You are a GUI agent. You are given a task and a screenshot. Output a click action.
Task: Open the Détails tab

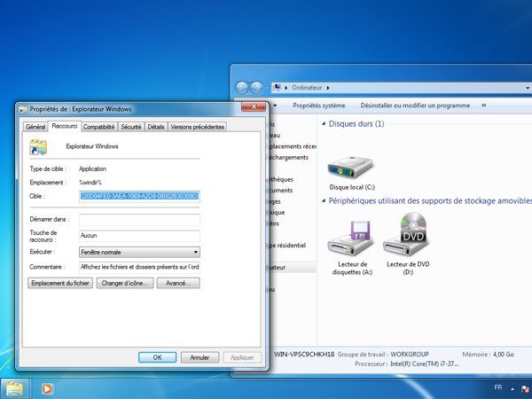(156, 127)
